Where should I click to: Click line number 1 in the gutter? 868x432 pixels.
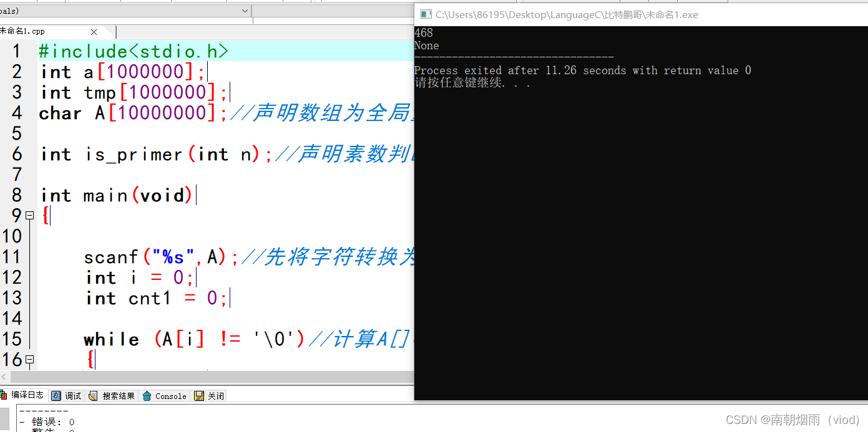click(16, 52)
